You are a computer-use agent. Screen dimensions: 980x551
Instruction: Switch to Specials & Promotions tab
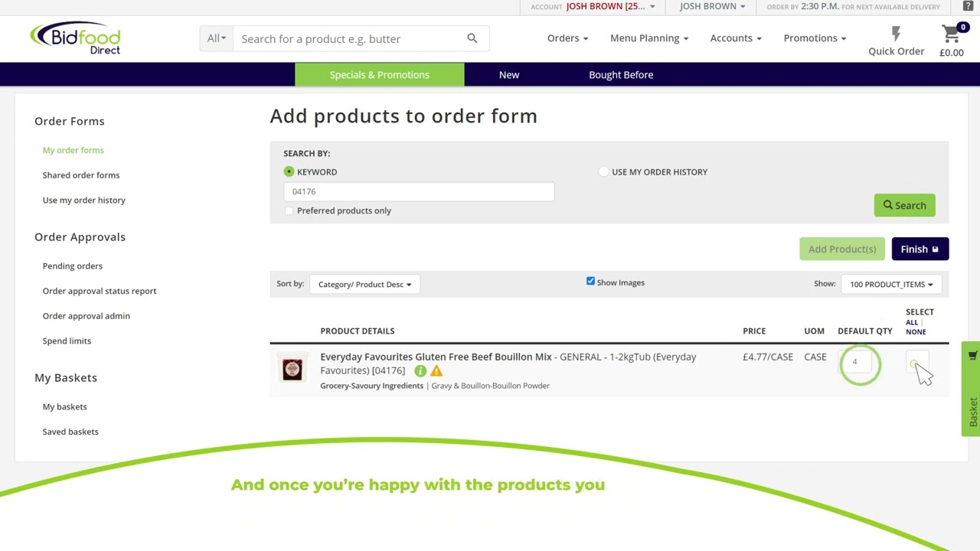tap(380, 74)
